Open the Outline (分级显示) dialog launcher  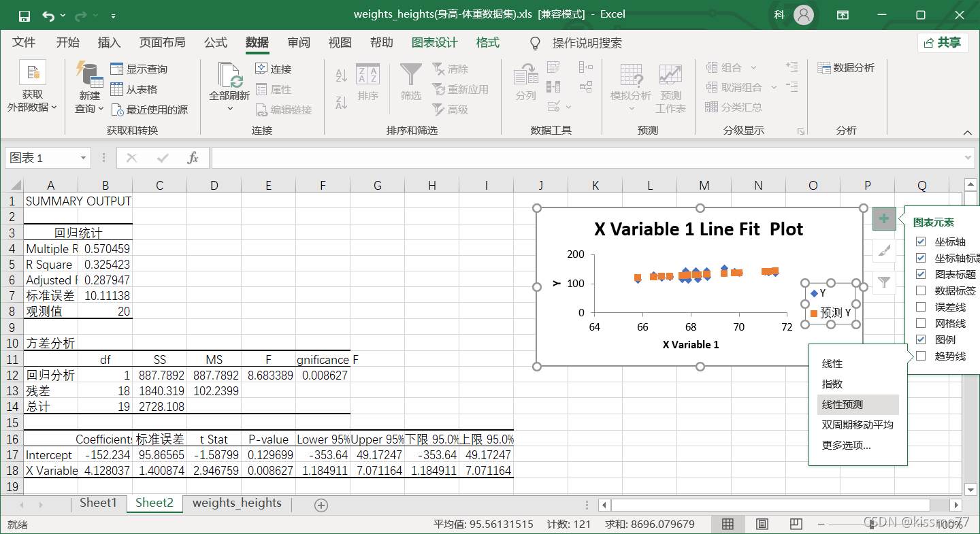[x=801, y=131]
